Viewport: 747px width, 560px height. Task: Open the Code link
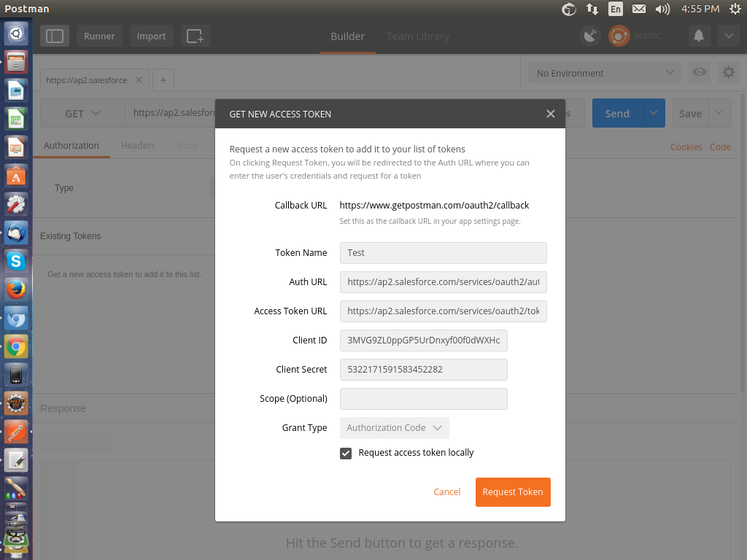coord(720,147)
